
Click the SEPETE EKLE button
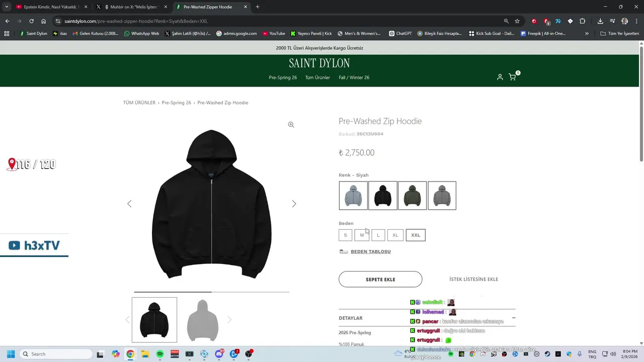[x=380, y=279]
